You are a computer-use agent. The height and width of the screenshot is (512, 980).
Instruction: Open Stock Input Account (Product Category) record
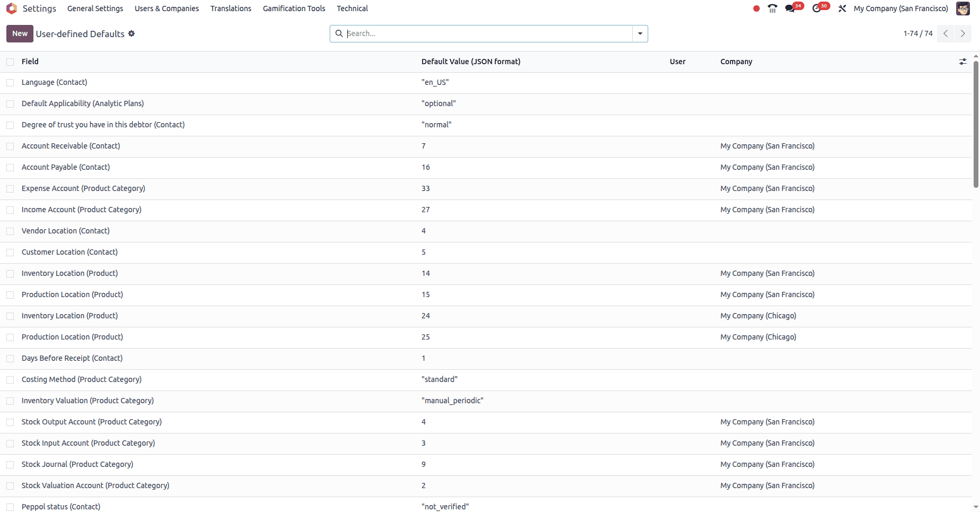88,443
